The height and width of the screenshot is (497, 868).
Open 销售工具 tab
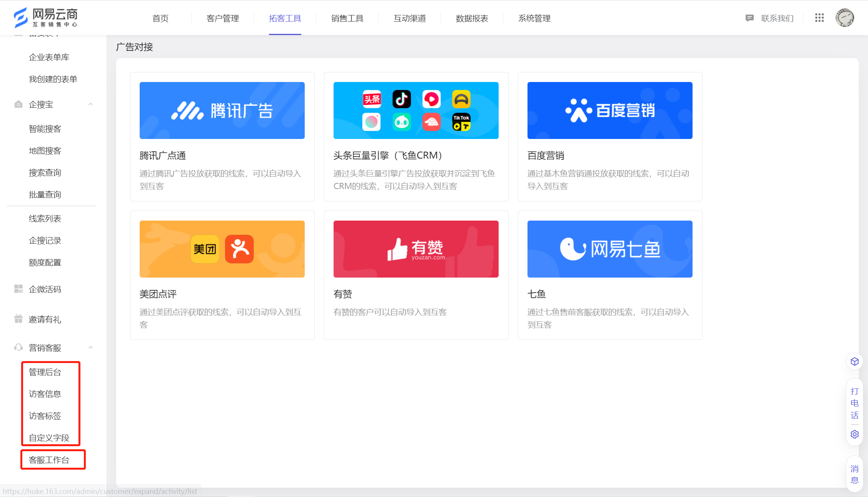(347, 18)
